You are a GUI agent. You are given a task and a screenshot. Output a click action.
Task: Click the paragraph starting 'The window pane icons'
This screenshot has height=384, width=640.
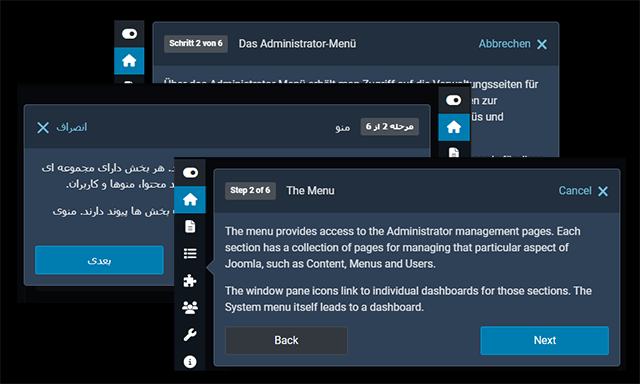(408, 299)
